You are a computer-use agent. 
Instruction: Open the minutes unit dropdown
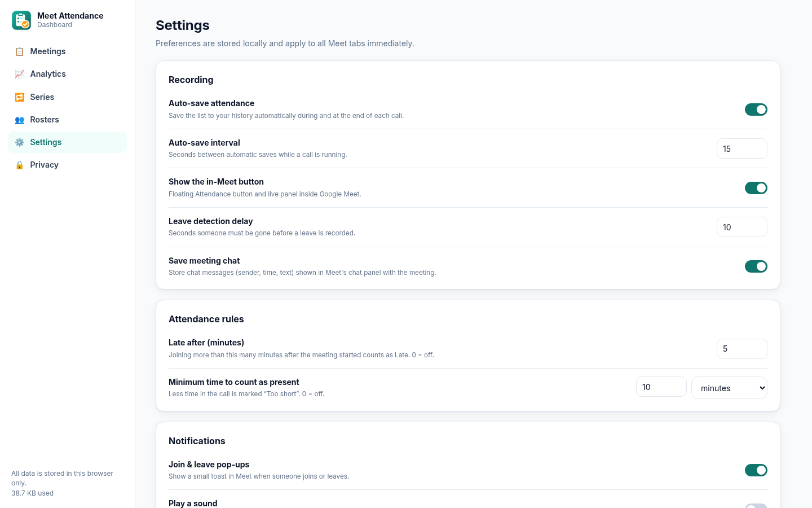pyautogui.click(x=729, y=388)
